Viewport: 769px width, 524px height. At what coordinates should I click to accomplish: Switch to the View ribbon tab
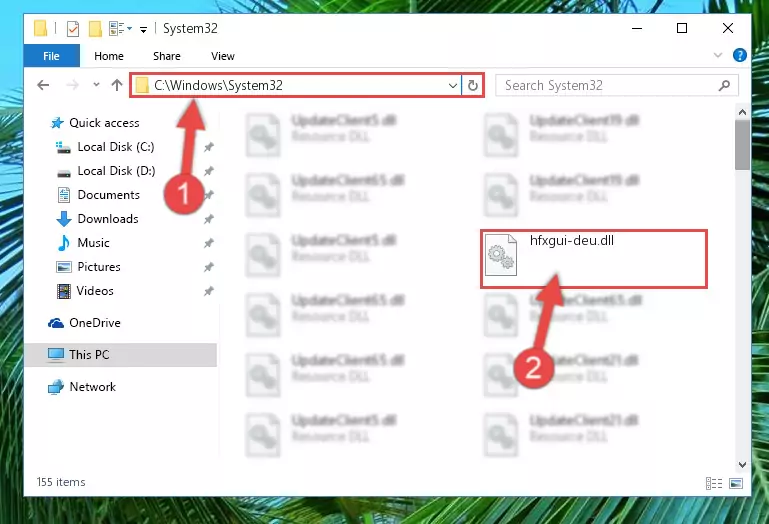pyautogui.click(x=223, y=56)
